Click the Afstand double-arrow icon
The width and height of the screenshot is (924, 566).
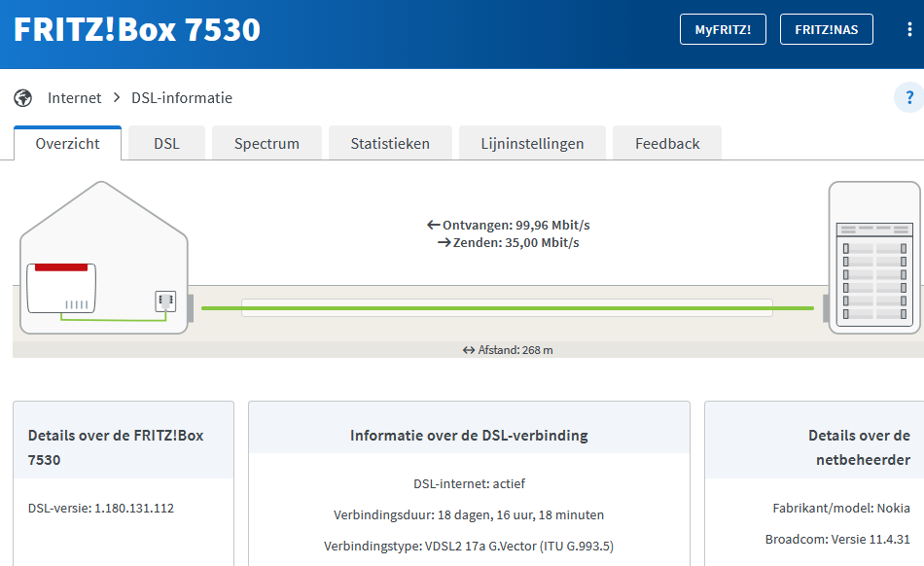469,350
